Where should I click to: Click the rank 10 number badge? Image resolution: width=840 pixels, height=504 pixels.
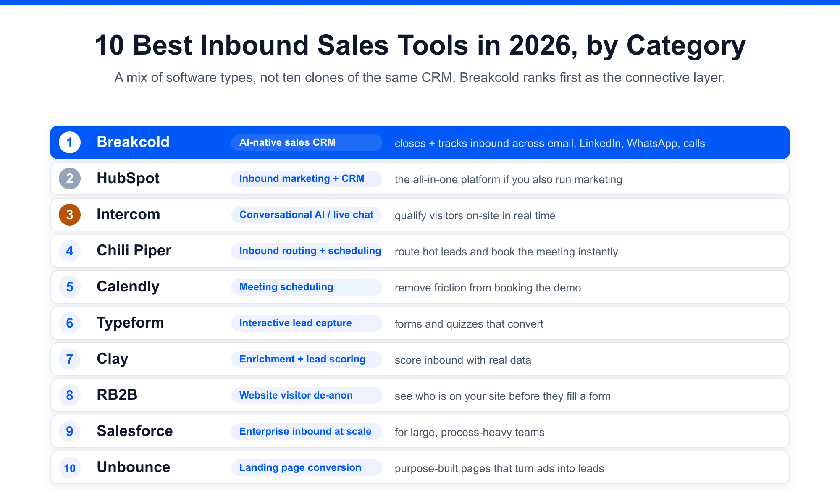click(x=70, y=467)
